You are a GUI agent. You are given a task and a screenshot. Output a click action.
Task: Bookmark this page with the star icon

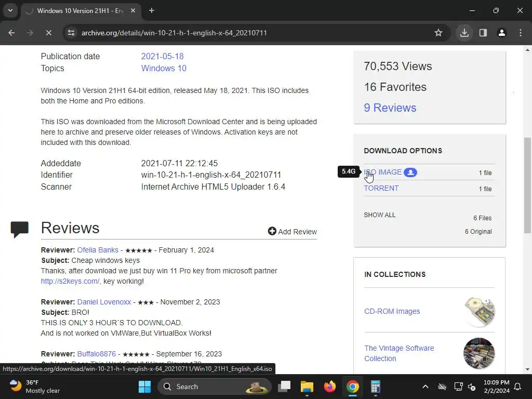(438, 33)
